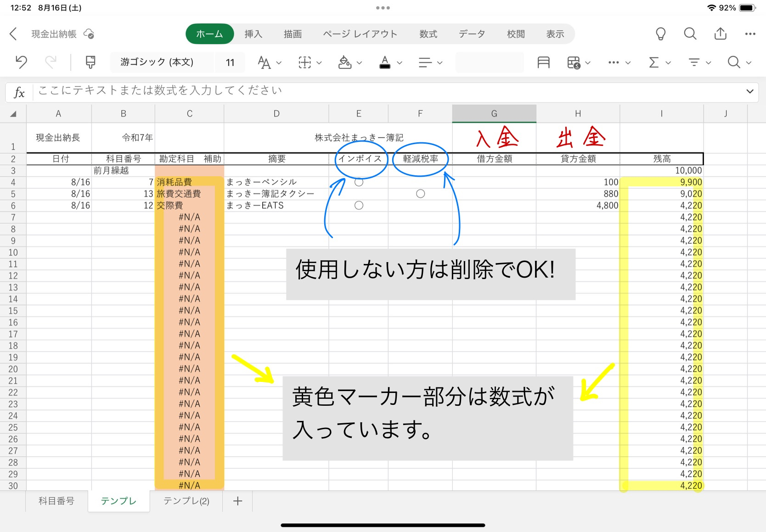Open the top-right more menu ellipsis
The width and height of the screenshot is (766, 532).
[x=750, y=34]
